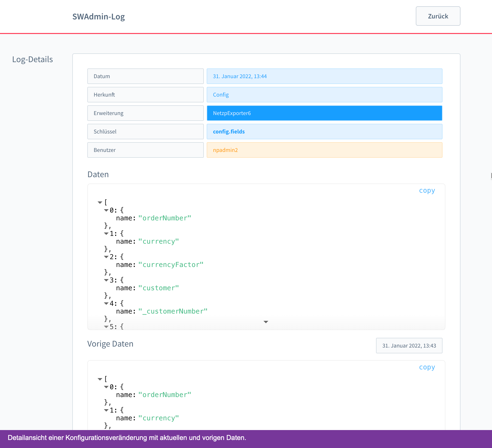Click "orderNumber" value in Daten

pos(165,218)
